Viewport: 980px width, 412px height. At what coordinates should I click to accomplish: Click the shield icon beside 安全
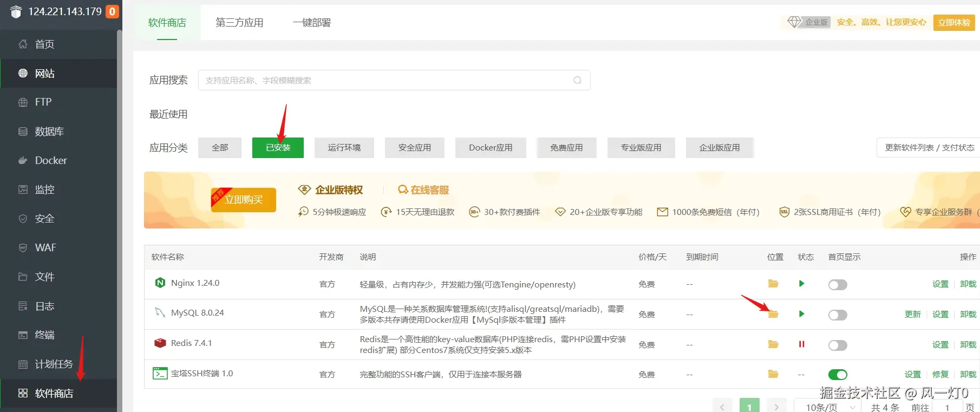click(x=23, y=219)
